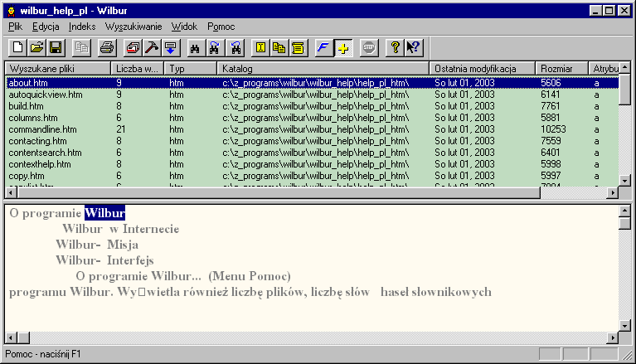The width and height of the screenshot is (636, 364).
Task: Click the size value 10253
Action: [x=553, y=129]
